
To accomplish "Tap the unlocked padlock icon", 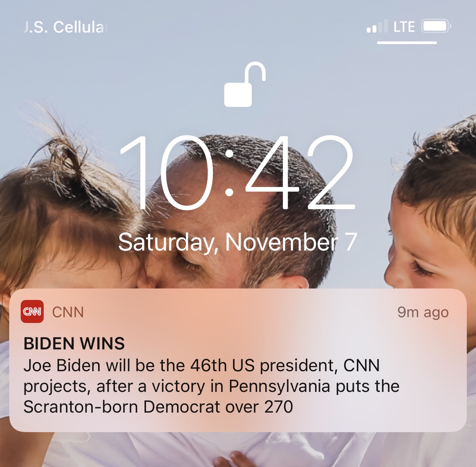I will click(245, 84).
